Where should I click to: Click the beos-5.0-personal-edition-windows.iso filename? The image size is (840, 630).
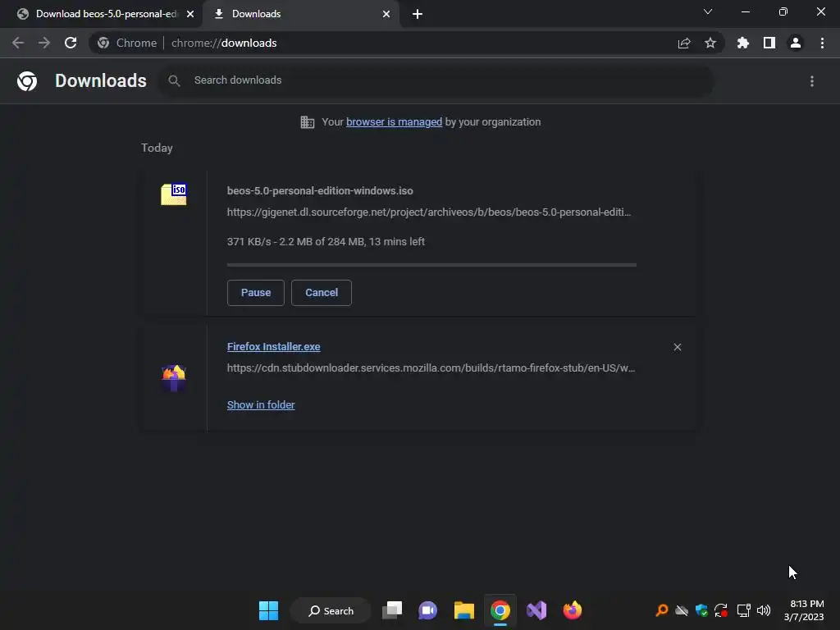point(320,190)
